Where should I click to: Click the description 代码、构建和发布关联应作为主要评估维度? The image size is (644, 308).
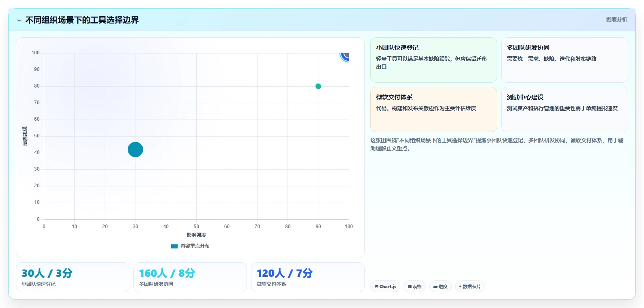426,108
